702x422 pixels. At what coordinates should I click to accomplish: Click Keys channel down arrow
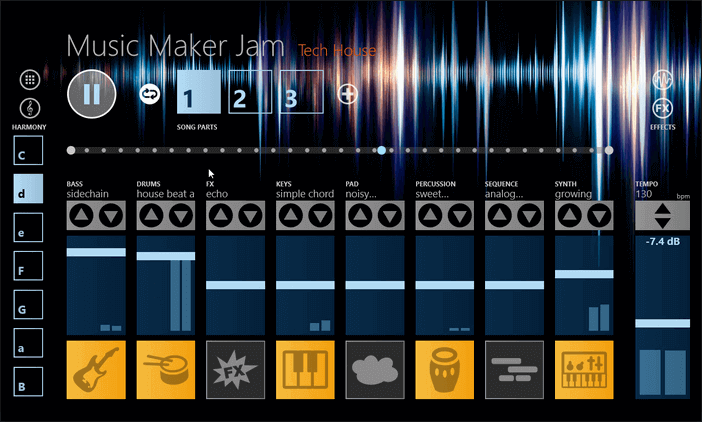pos(320,216)
